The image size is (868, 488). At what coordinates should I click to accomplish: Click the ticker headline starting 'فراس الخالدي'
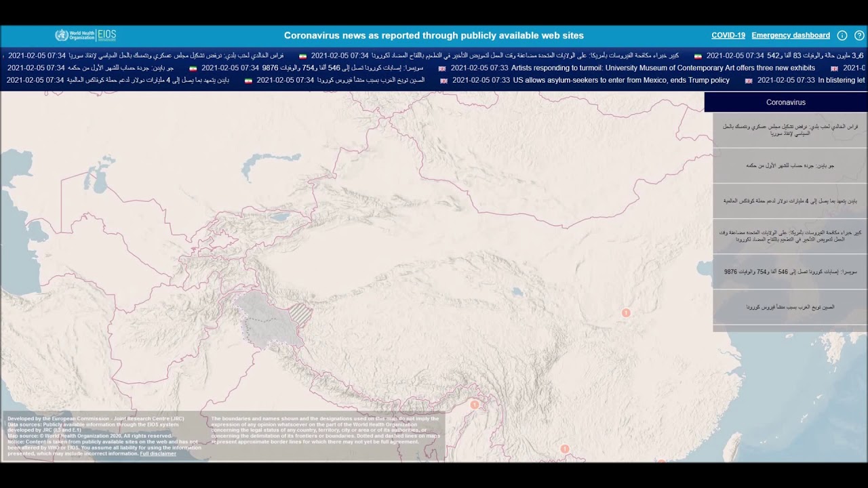coord(176,56)
